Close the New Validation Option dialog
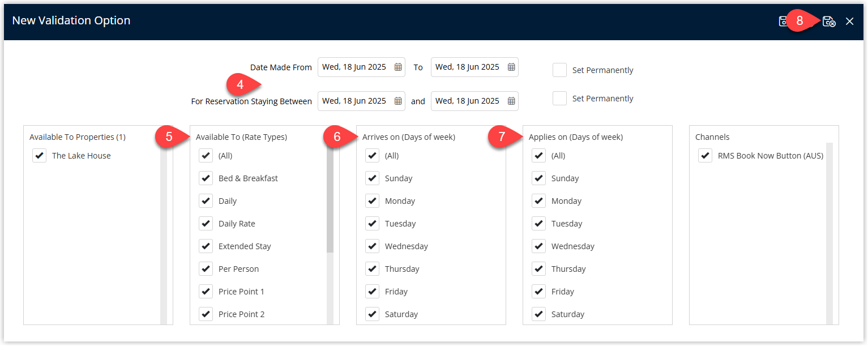The height and width of the screenshot is (346, 868). [849, 21]
